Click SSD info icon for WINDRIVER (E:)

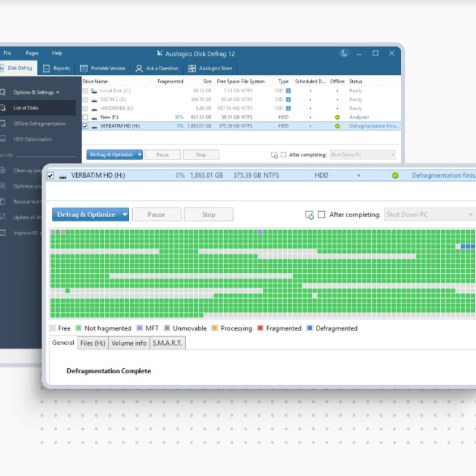click(289, 108)
